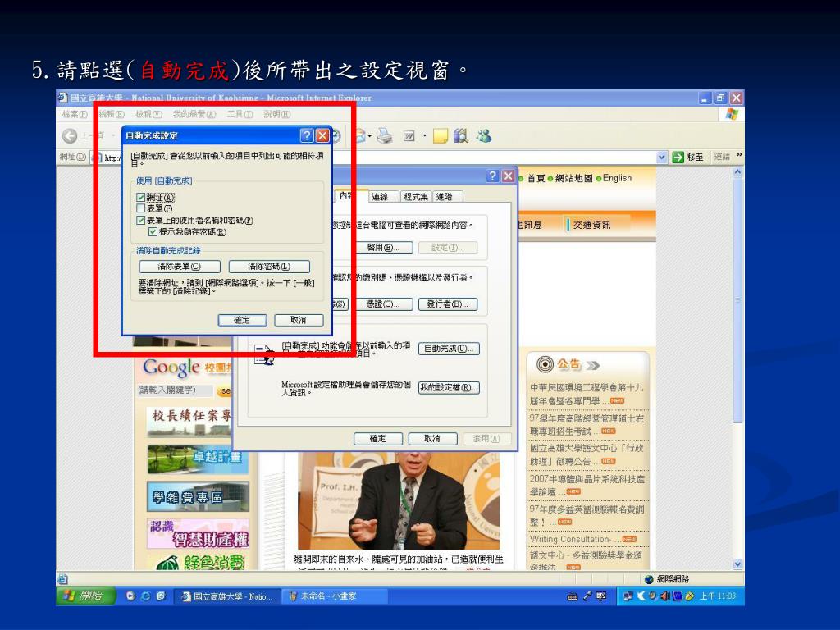Launch Internet Explorer from the quick launch bar
840x630 pixels.
click(x=145, y=596)
